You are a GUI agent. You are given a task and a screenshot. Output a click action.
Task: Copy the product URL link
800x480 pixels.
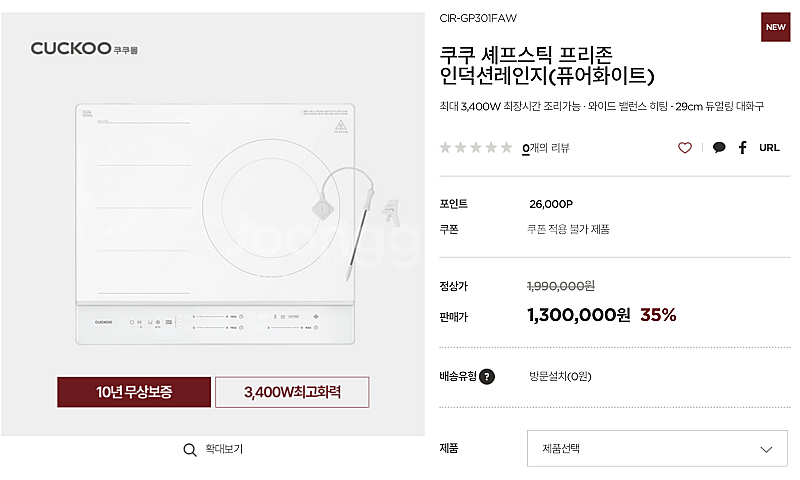tap(769, 148)
